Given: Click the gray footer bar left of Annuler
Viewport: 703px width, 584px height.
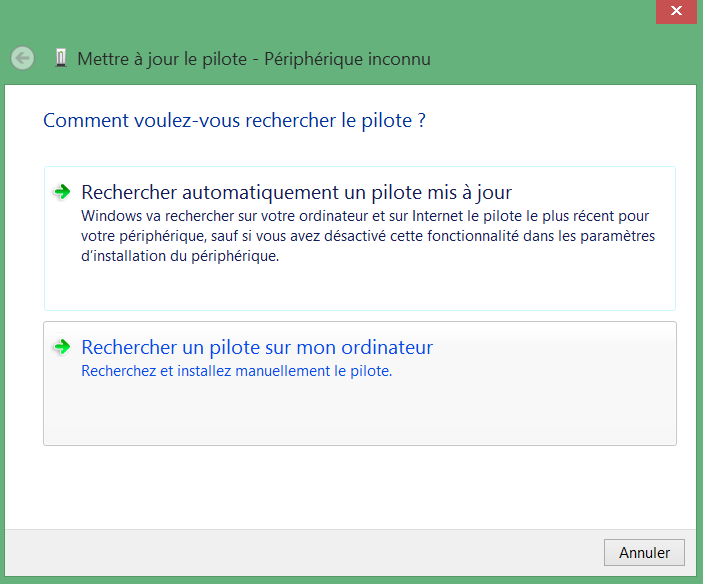Looking at the screenshot, I should (x=300, y=553).
